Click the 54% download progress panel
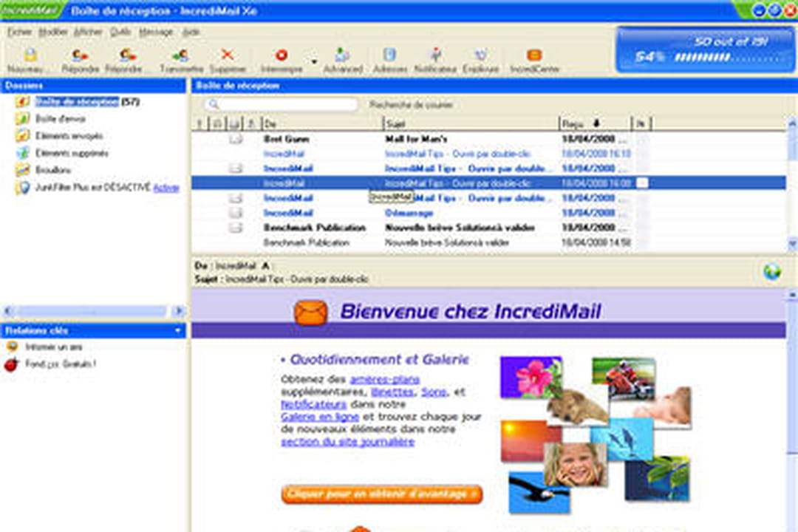 706,50
